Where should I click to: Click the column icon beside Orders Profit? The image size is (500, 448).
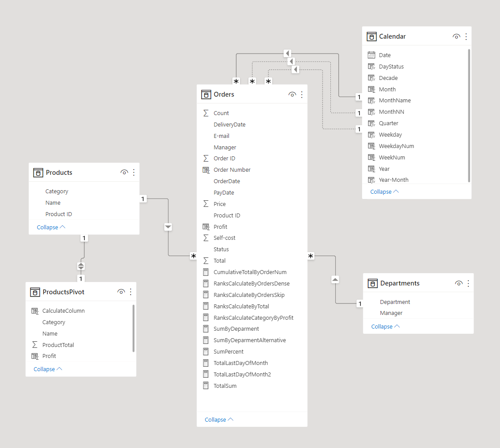coord(206,227)
